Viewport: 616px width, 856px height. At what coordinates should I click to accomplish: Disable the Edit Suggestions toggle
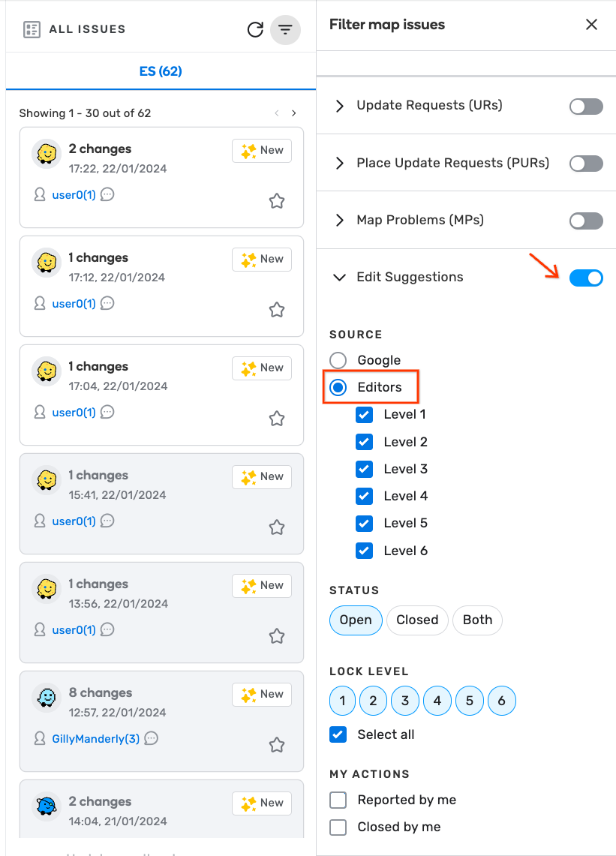coord(586,278)
